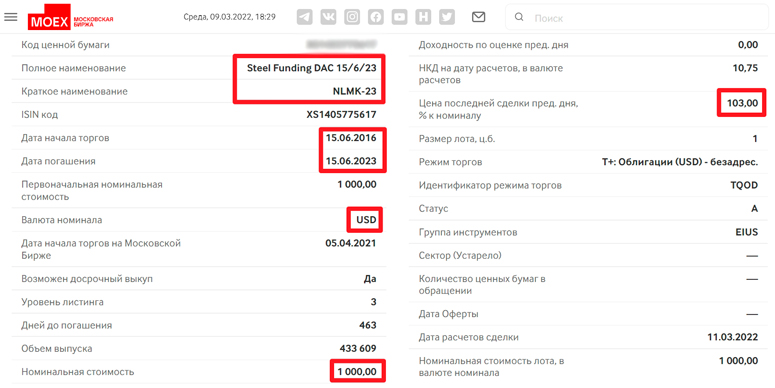This screenshot has width=775, height=388.
Task: Select the Номинальная стоимость лота value 1 000,00
Action: coord(738,361)
